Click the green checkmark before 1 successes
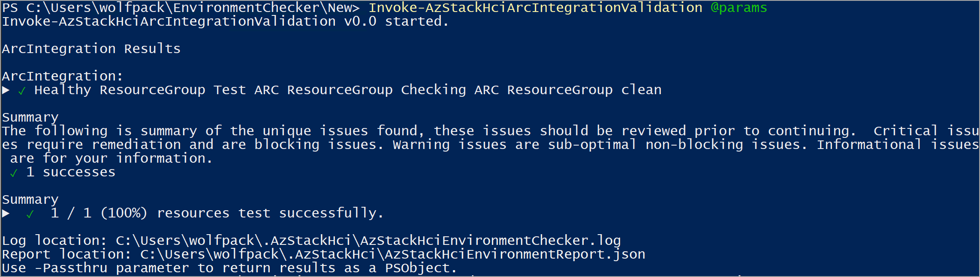 coord(14,173)
